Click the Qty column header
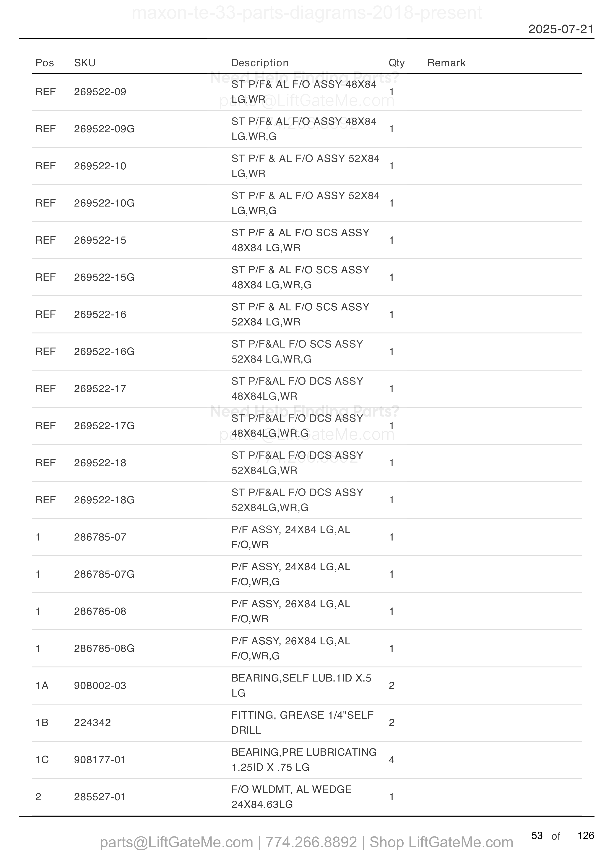Image resolution: width=614 pixels, height=868 pixels. pyautogui.click(x=397, y=63)
